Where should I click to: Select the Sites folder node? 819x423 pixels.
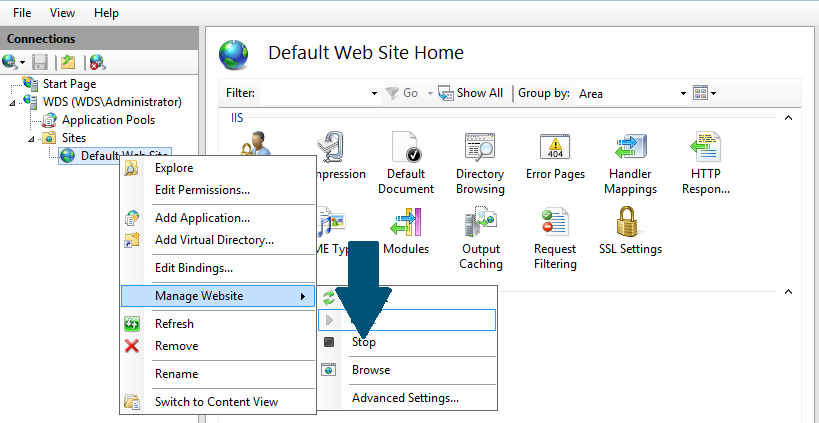point(74,138)
